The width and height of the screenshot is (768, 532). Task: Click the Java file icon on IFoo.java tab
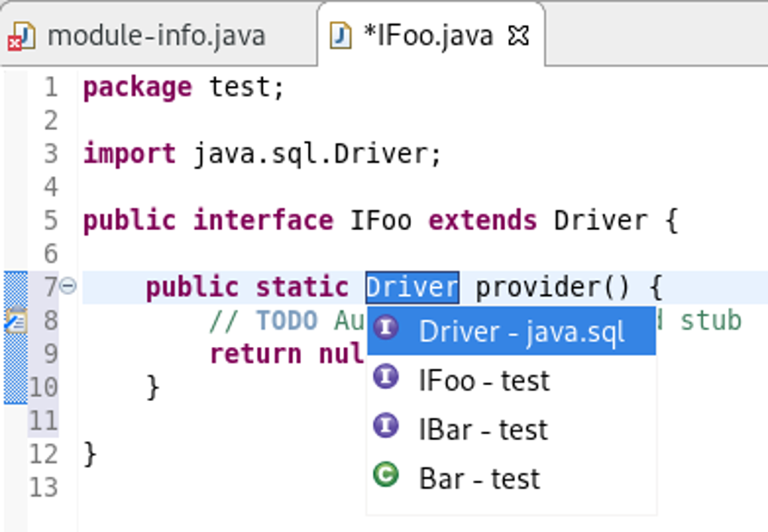coord(341,35)
